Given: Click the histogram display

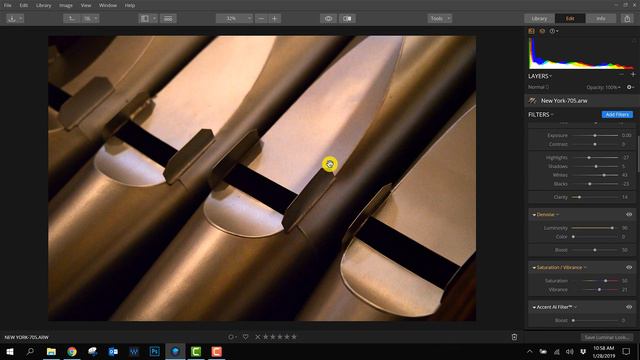Looking at the screenshot, I should click(581, 53).
